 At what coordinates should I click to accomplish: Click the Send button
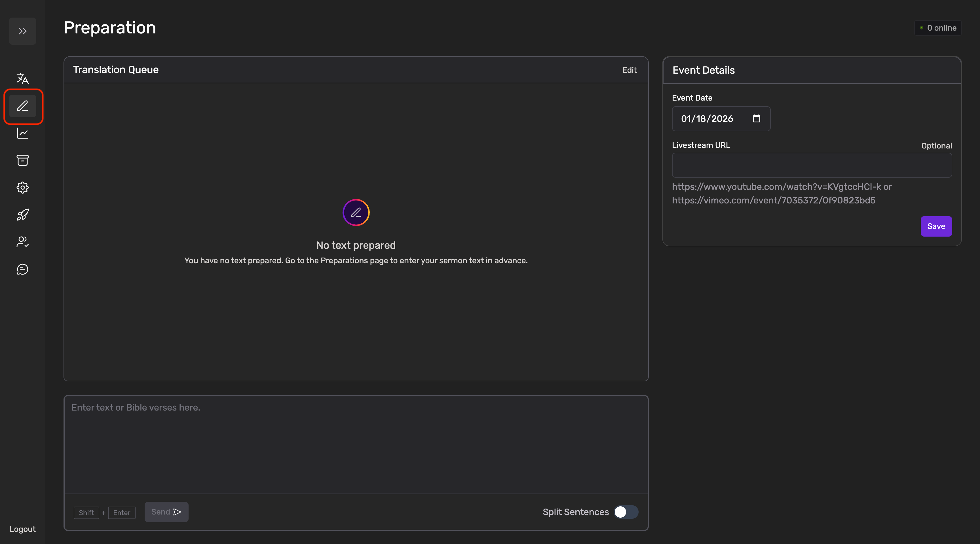[x=166, y=512]
